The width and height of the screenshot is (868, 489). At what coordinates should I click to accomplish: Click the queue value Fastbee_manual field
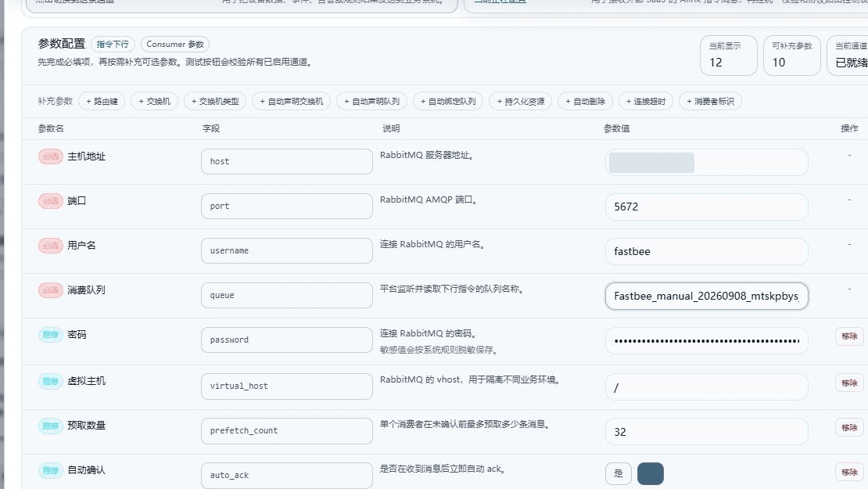[x=707, y=296]
